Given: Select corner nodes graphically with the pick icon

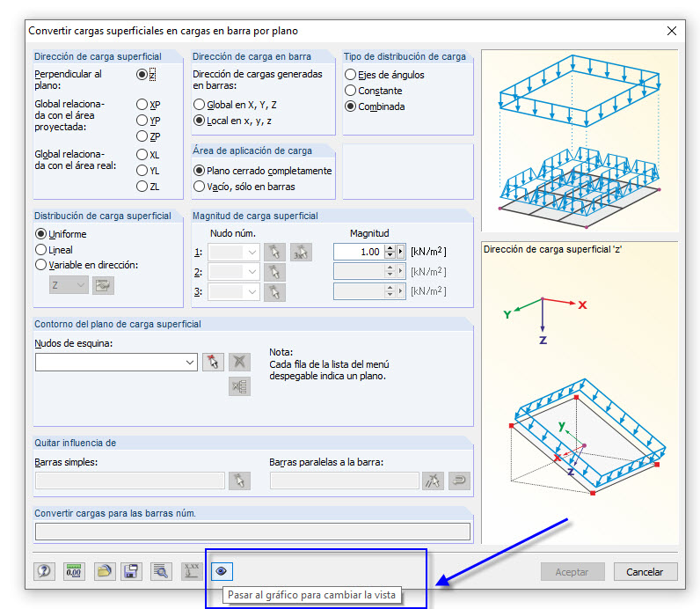Looking at the screenshot, I should point(213,362).
